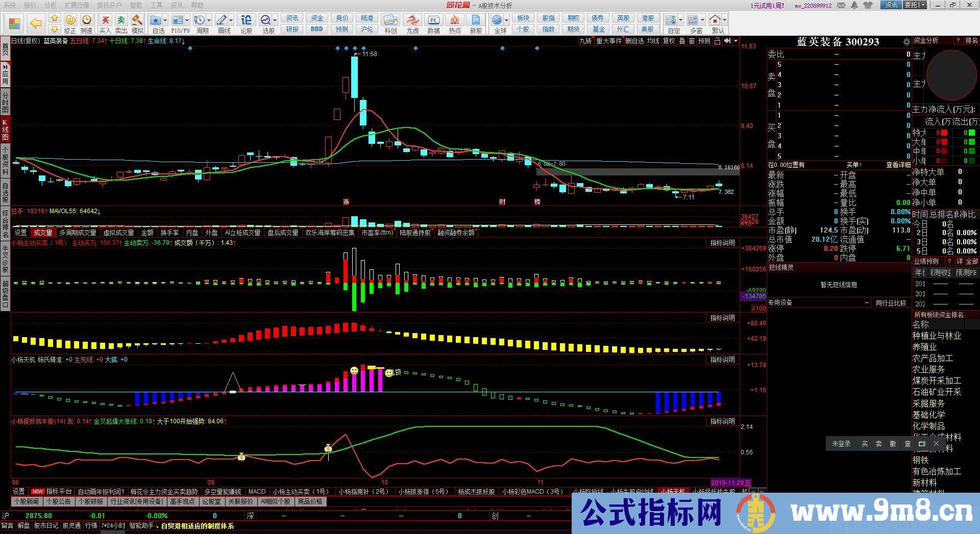Click the 周期 period clock icon
This screenshot has height=534, width=980.
pyautogui.click(x=199, y=20)
